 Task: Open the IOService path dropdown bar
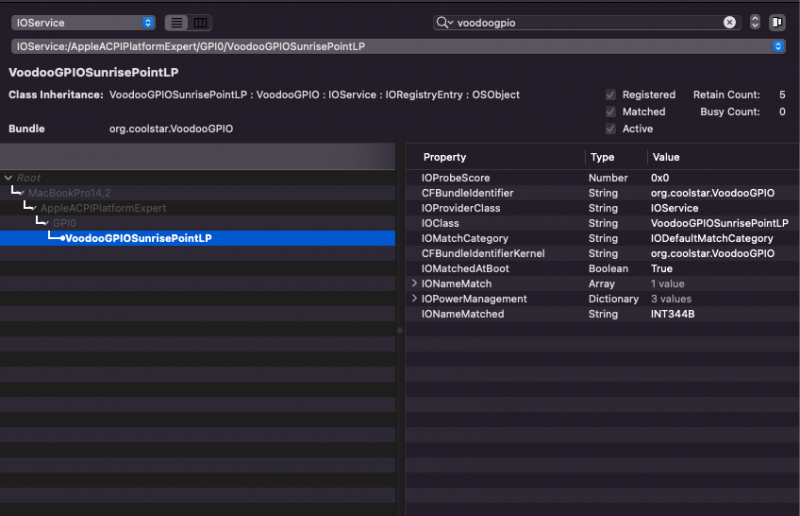398,46
